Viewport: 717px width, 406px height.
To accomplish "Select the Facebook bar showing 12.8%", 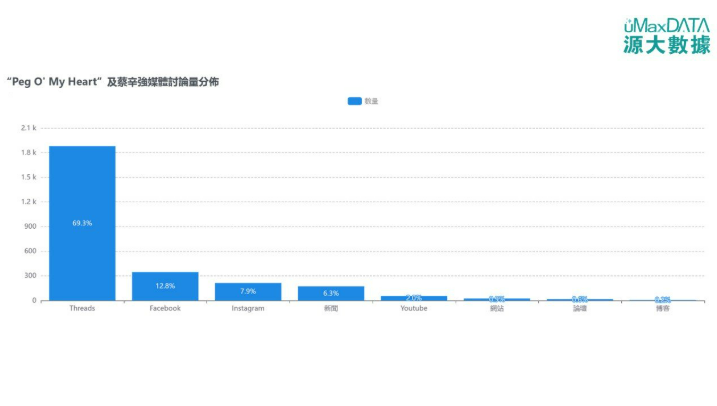I will pos(165,286).
